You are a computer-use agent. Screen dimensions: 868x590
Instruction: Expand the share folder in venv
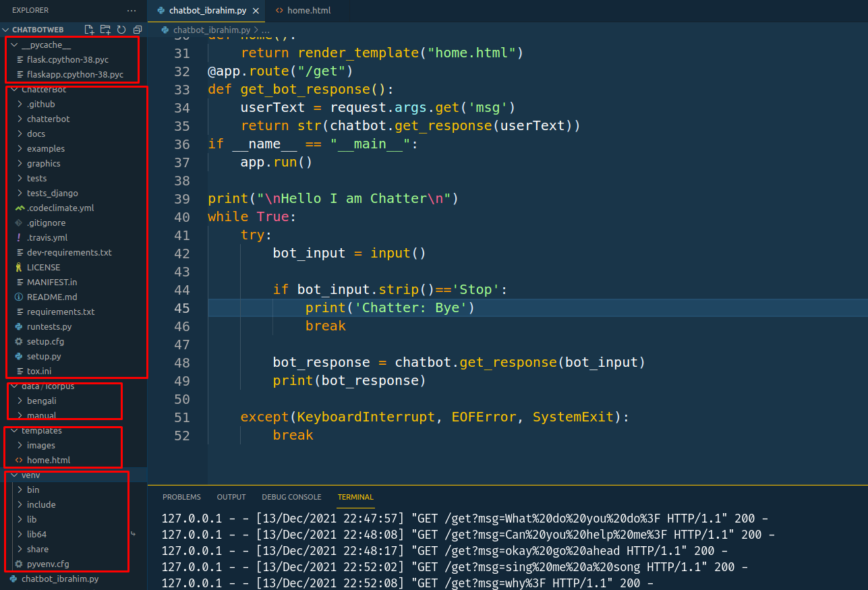pos(19,549)
